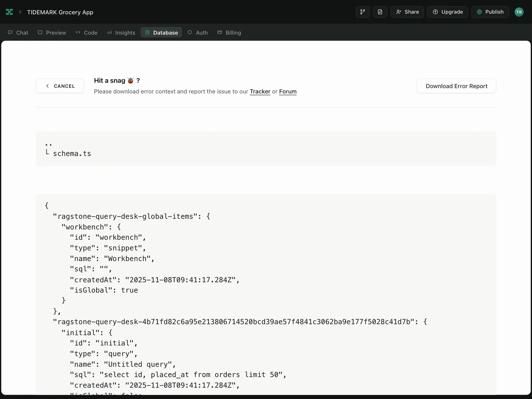Click the TIDEMARK Grocery App title
Screen dimensions: 532x399
(60, 12)
